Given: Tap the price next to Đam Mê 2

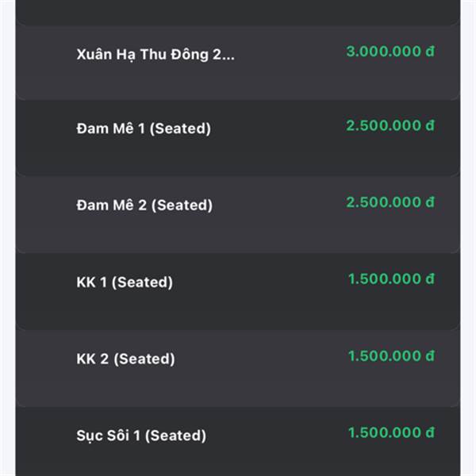Looking at the screenshot, I should point(390,202).
